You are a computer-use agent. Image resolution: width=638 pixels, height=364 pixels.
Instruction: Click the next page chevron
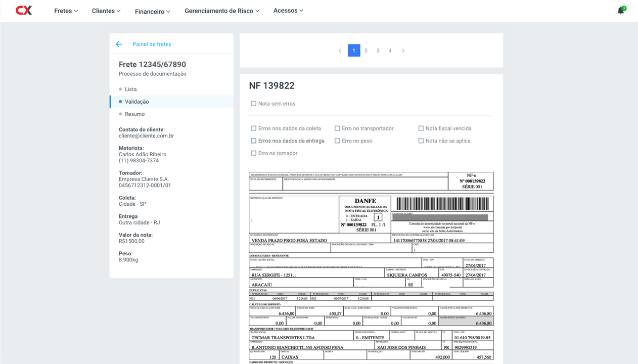coord(403,51)
